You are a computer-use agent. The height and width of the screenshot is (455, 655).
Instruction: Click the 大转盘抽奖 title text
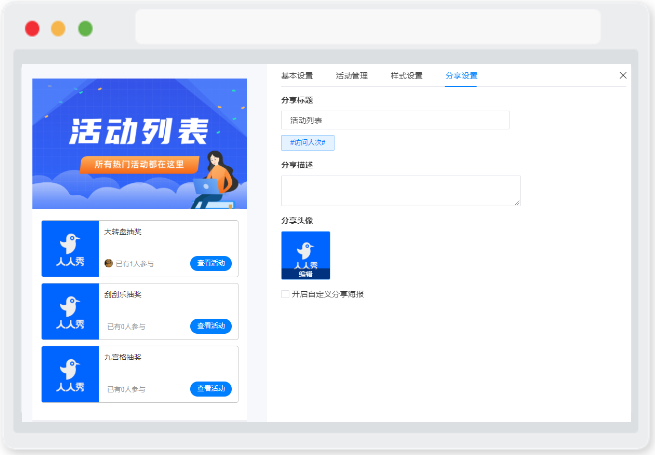point(122,232)
